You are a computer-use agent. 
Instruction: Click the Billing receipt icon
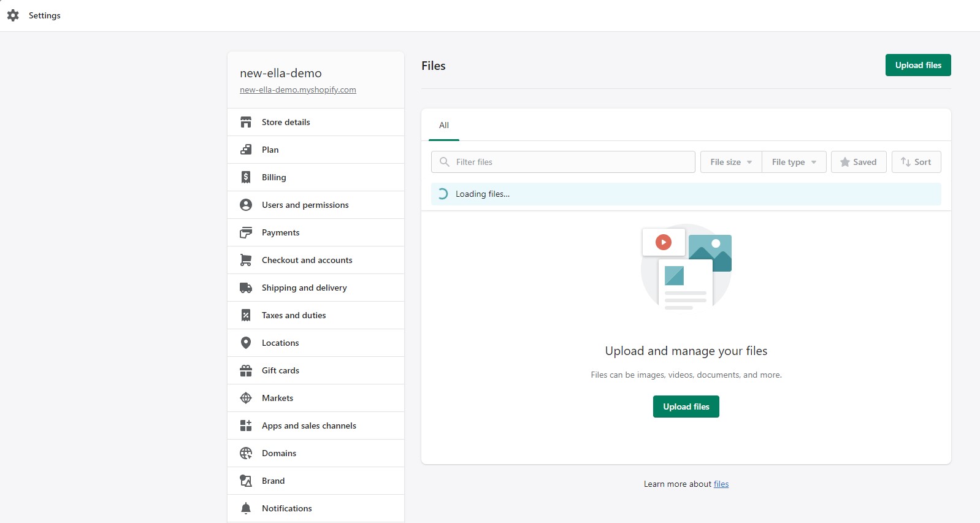point(246,177)
